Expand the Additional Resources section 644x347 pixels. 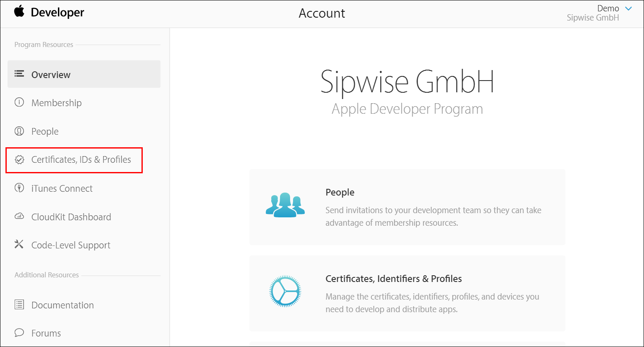[46, 275]
